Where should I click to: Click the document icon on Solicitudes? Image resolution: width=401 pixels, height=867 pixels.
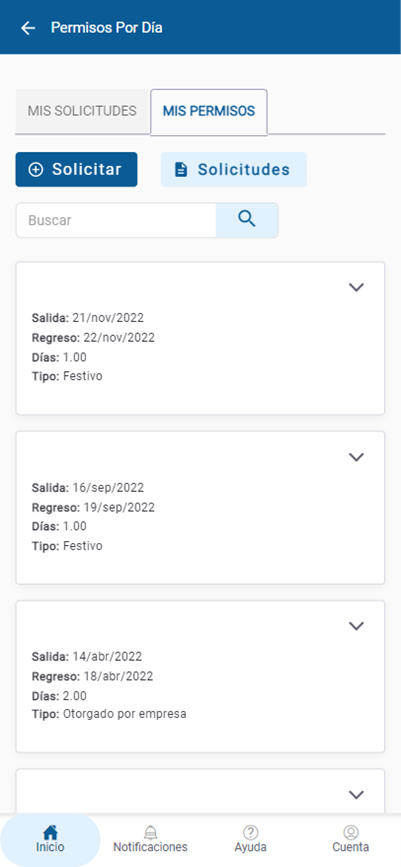point(181,170)
